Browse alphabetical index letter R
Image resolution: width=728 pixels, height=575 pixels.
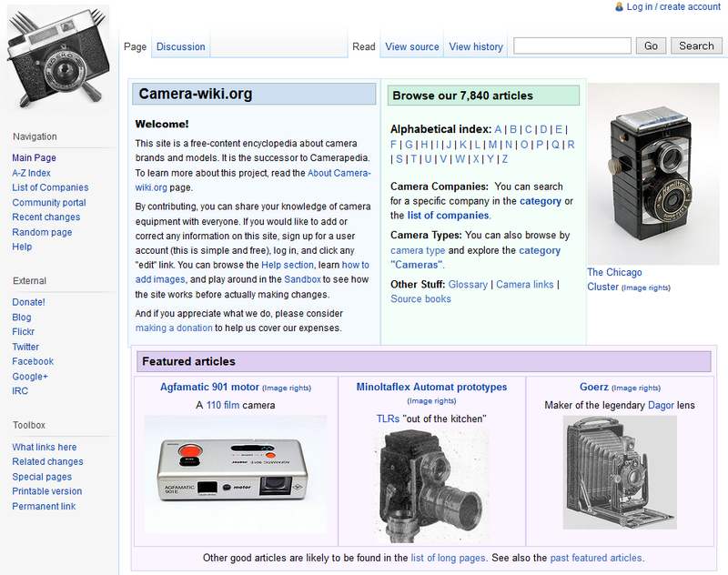point(571,145)
